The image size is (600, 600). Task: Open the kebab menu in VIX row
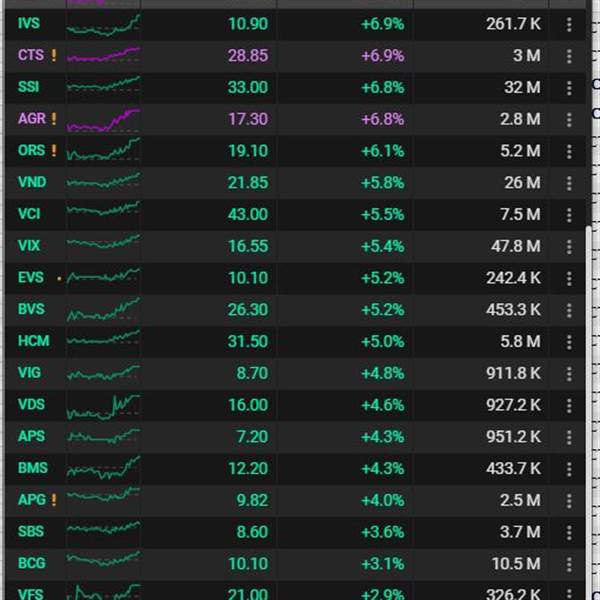tap(569, 247)
